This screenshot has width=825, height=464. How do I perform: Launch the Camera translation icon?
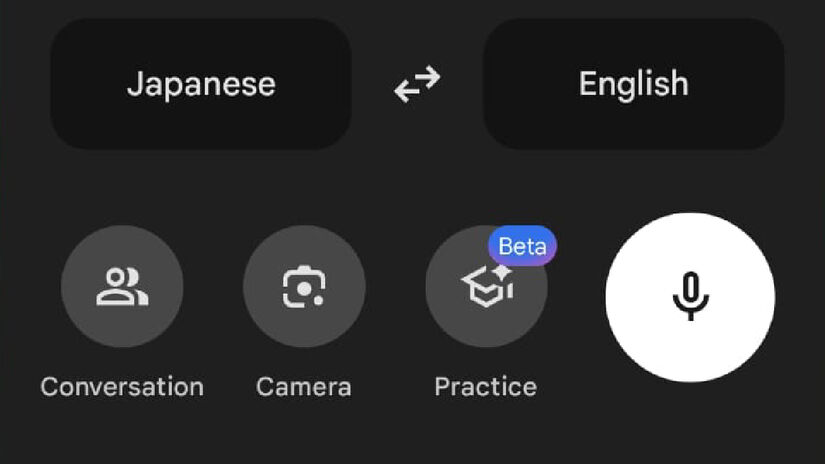[x=304, y=287]
